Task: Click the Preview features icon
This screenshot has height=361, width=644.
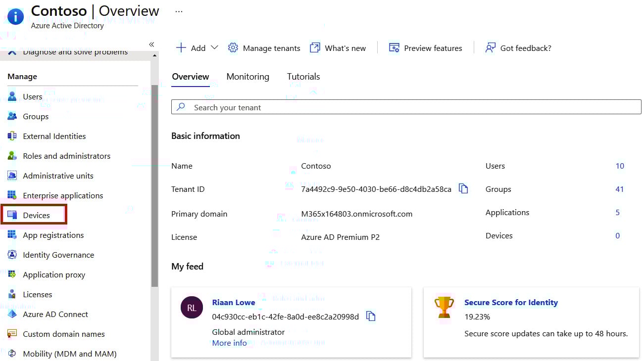Action: coord(394,47)
